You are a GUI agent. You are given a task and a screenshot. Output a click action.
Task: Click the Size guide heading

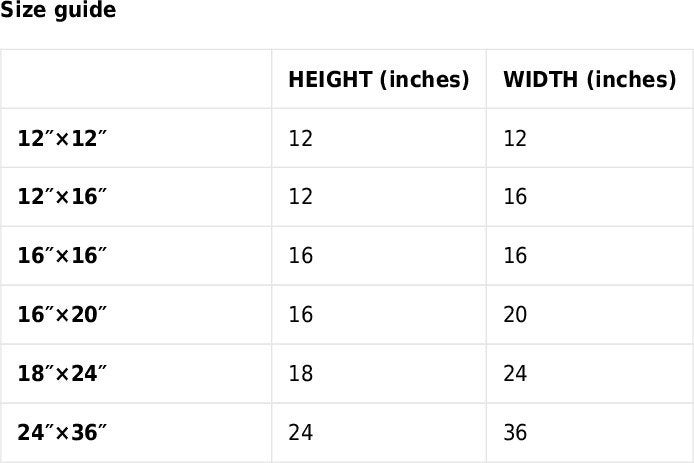click(x=58, y=10)
